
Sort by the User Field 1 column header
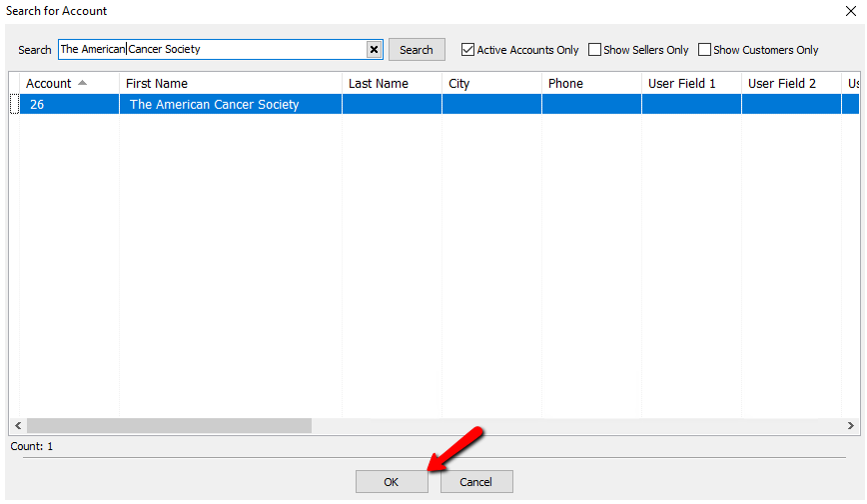click(x=692, y=84)
